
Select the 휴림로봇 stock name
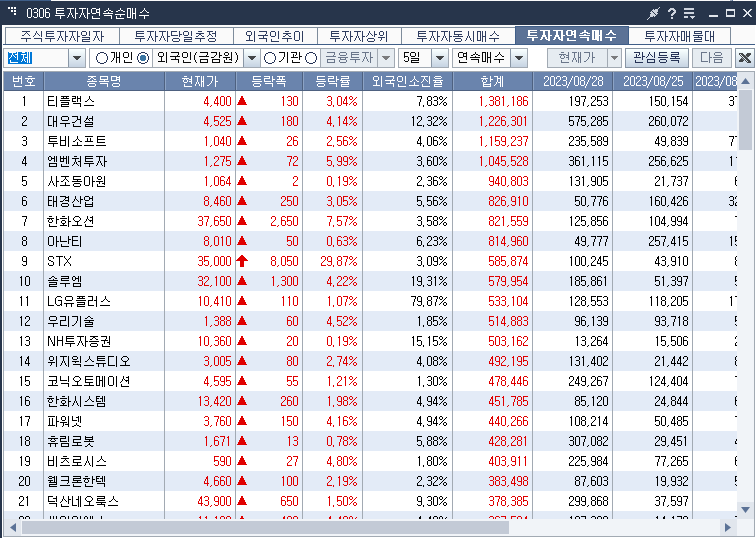pyautogui.click(x=70, y=441)
